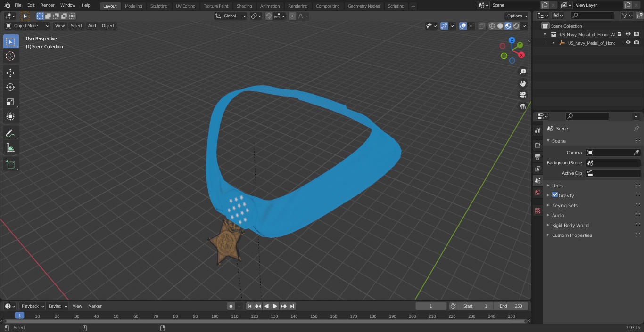Open the World properties tab
The image size is (644, 332).
pyautogui.click(x=537, y=193)
